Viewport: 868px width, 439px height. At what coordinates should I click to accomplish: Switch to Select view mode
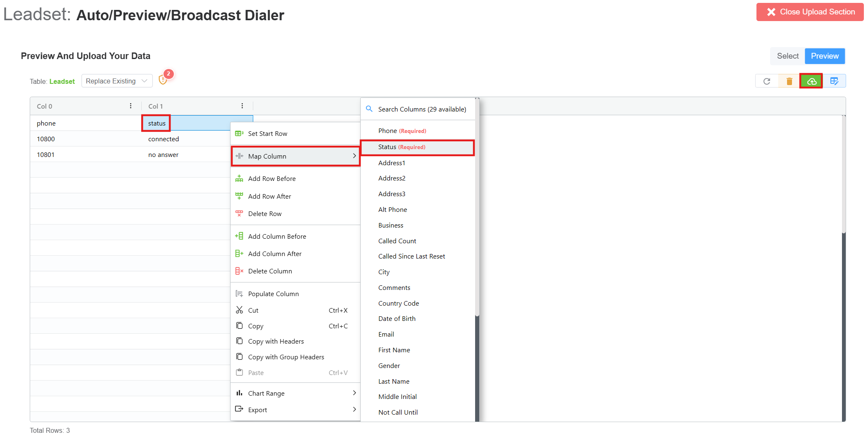787,56
